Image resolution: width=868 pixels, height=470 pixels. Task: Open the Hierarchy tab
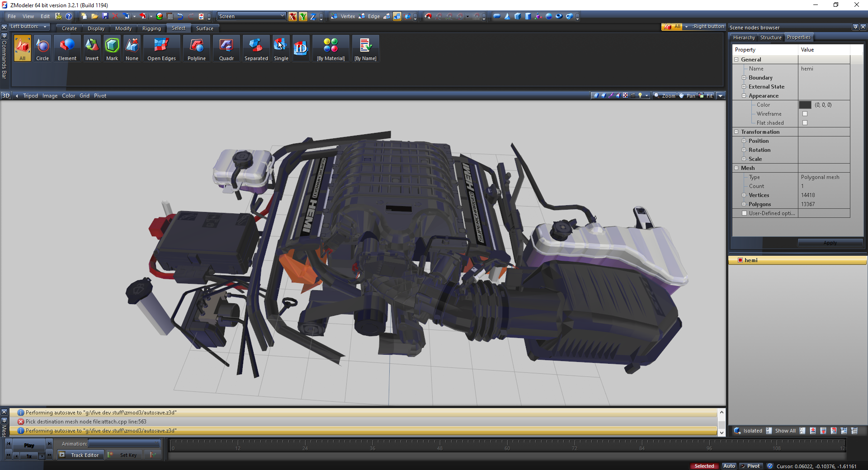[x=744, y=38]
